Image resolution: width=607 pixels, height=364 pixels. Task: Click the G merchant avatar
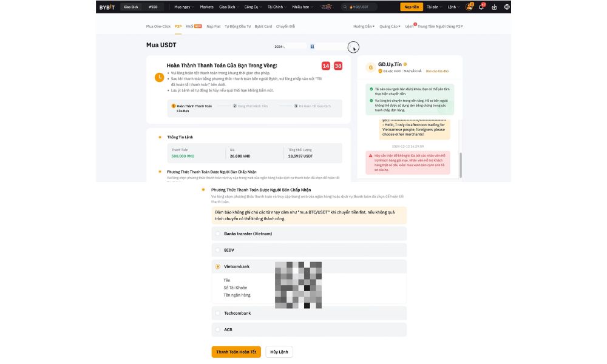point(370,67)
